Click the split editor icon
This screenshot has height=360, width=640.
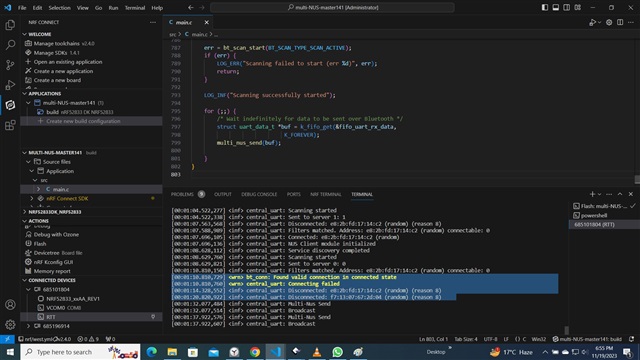(620, 22)
